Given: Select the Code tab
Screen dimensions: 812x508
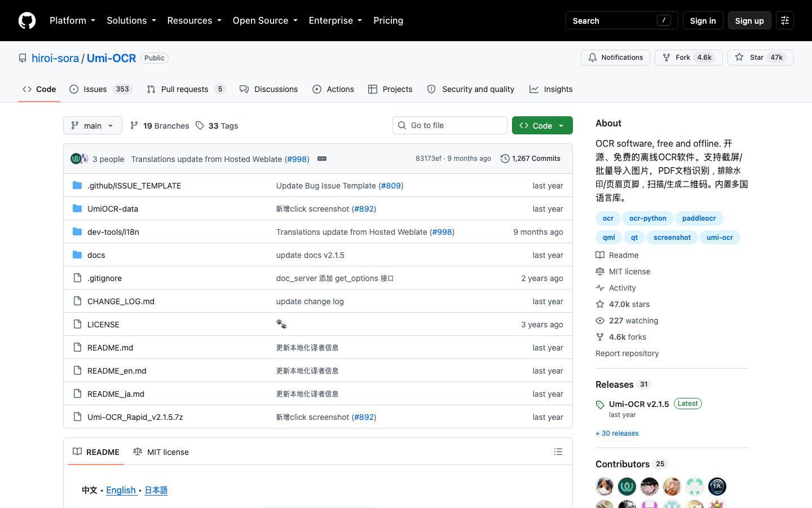Looking at the screenshot, I should click(39, 89).
